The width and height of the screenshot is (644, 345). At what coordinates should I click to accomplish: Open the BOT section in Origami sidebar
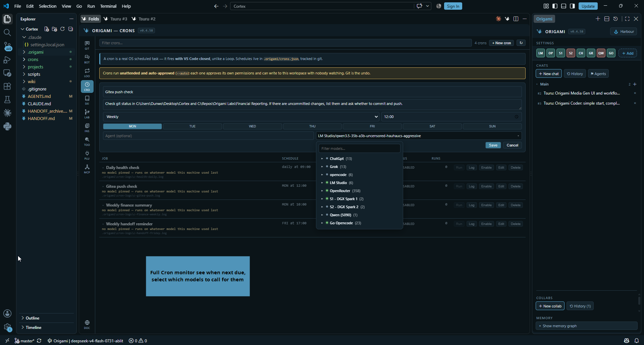(x=87, y=59)
